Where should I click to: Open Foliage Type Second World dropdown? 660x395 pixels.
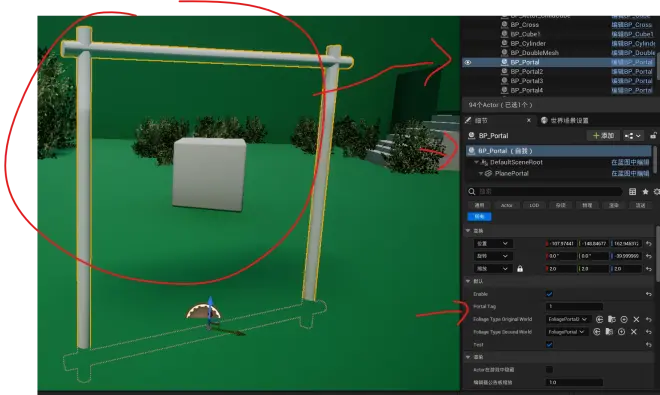[567, 332]
